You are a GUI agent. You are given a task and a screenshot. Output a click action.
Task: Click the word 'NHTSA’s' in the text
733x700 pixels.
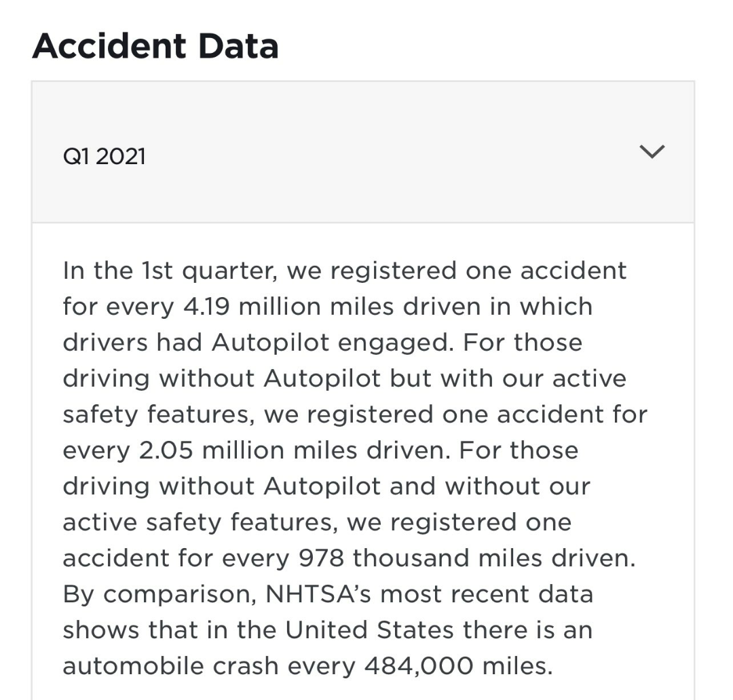318,594
